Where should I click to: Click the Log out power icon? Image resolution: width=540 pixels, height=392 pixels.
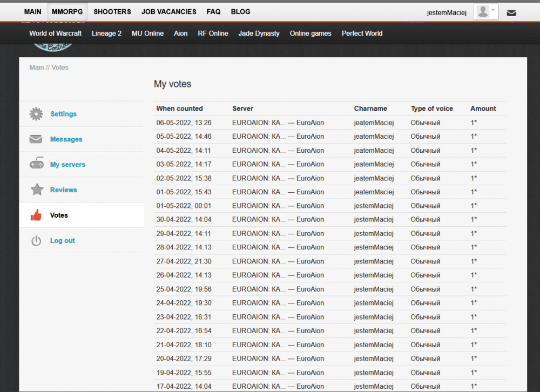(x=36, y=241)
